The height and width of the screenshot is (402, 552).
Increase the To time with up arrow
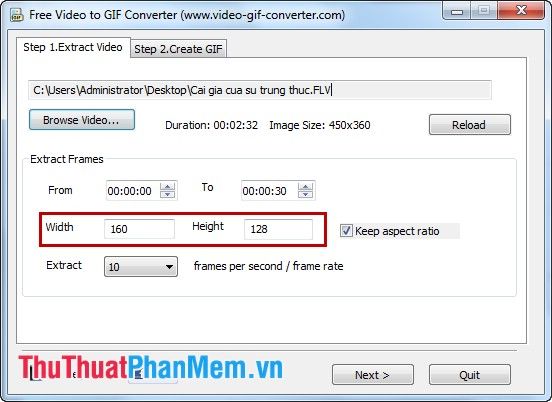[305, 187]
